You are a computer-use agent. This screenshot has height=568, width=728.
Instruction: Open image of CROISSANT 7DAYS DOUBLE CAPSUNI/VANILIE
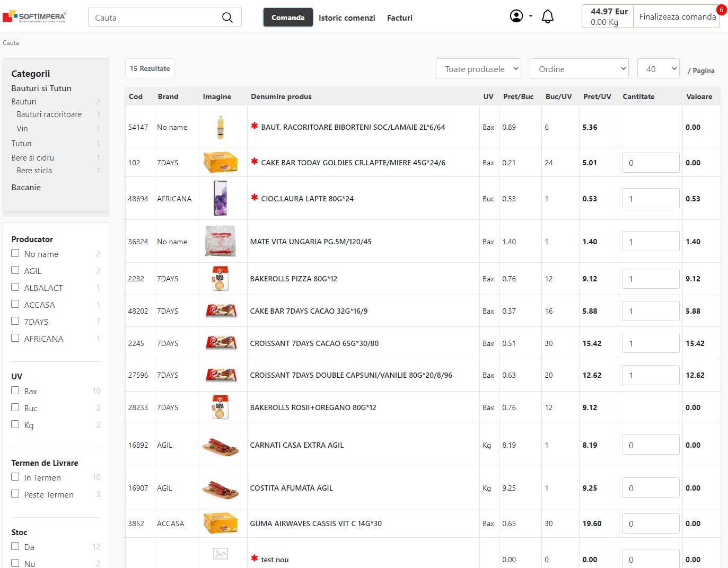pos(221,375)
